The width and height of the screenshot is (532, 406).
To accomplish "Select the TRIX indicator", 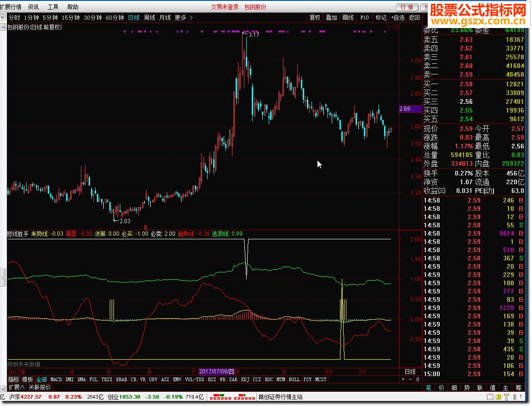I will point(107,379).
